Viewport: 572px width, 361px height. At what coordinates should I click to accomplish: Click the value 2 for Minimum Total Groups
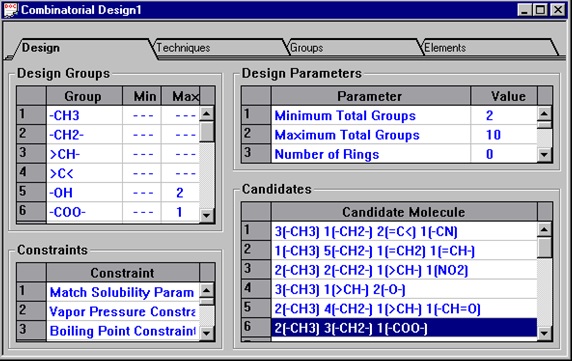click(504, 115)
